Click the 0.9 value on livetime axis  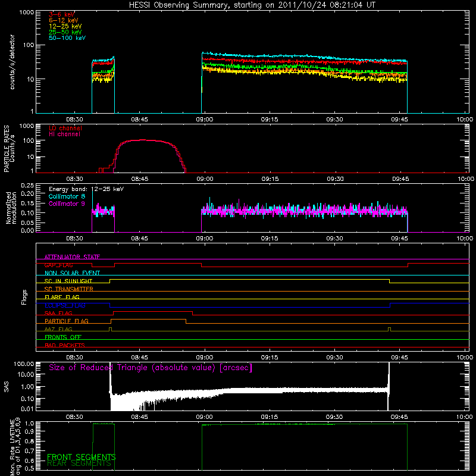(x=30, y=431)
